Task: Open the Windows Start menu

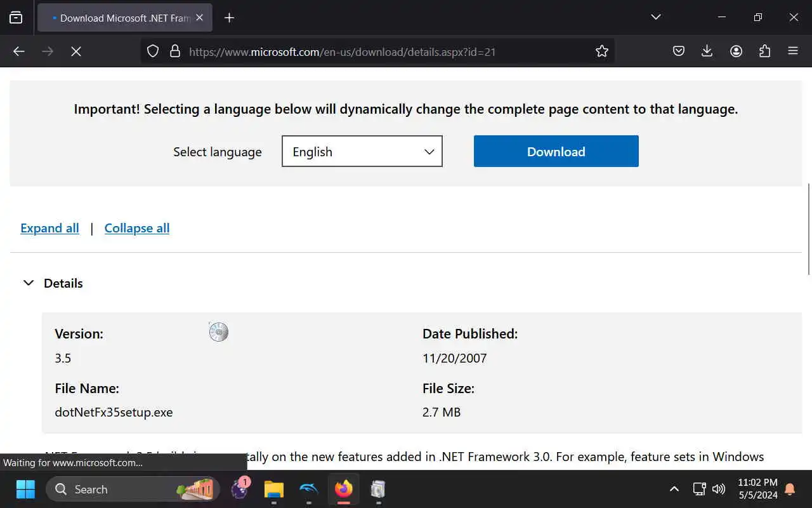Action: pyautogui.click(x=25, y=489)
